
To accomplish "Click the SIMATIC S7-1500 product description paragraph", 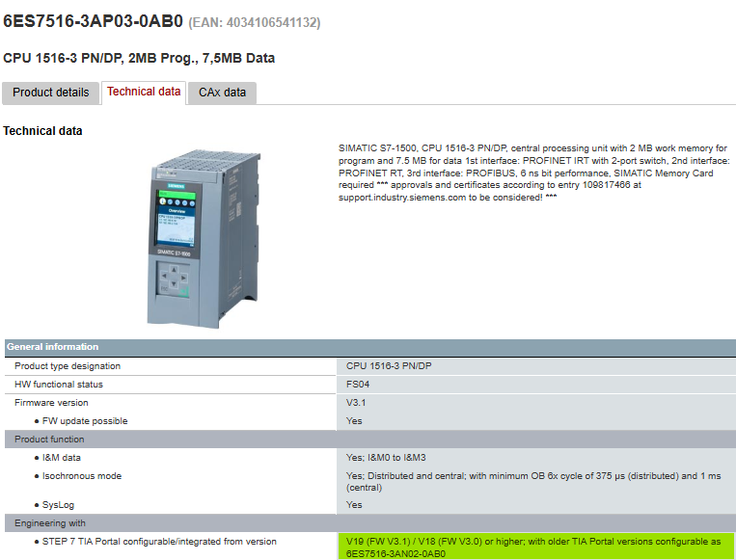I will (x=534, y=173).
